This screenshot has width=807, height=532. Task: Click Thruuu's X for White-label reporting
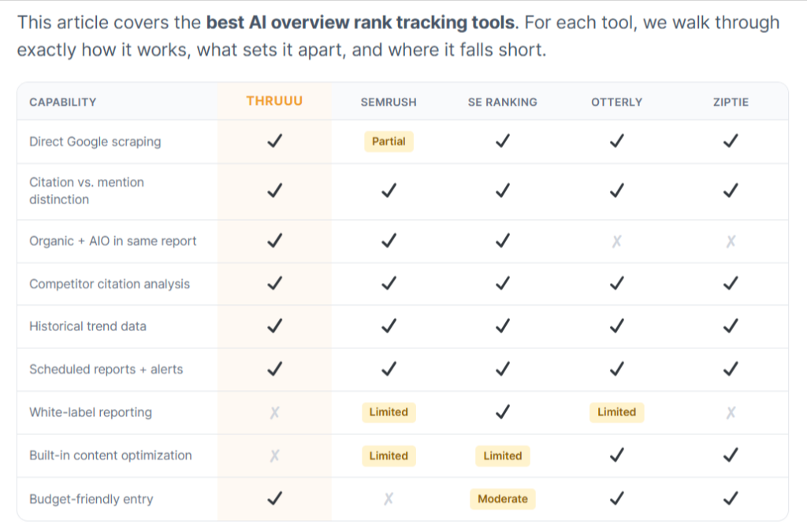(275, 412)
